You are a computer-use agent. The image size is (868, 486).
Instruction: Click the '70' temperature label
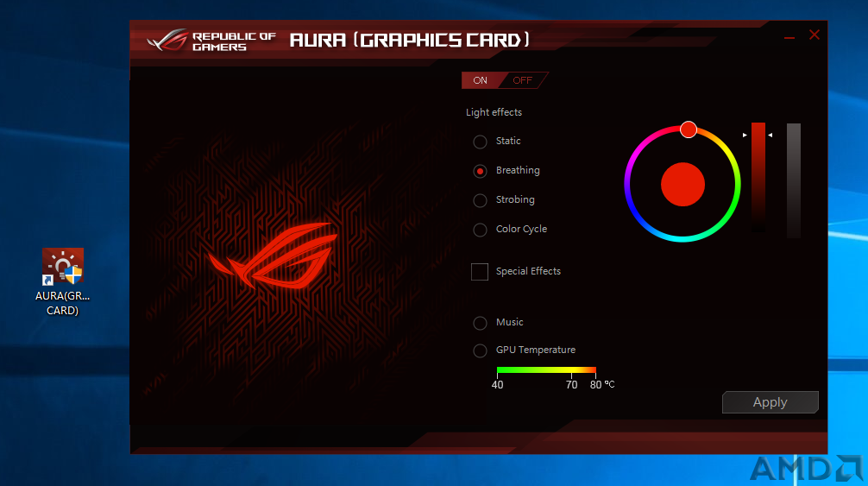pyautogui.click(x=571, y=385)
